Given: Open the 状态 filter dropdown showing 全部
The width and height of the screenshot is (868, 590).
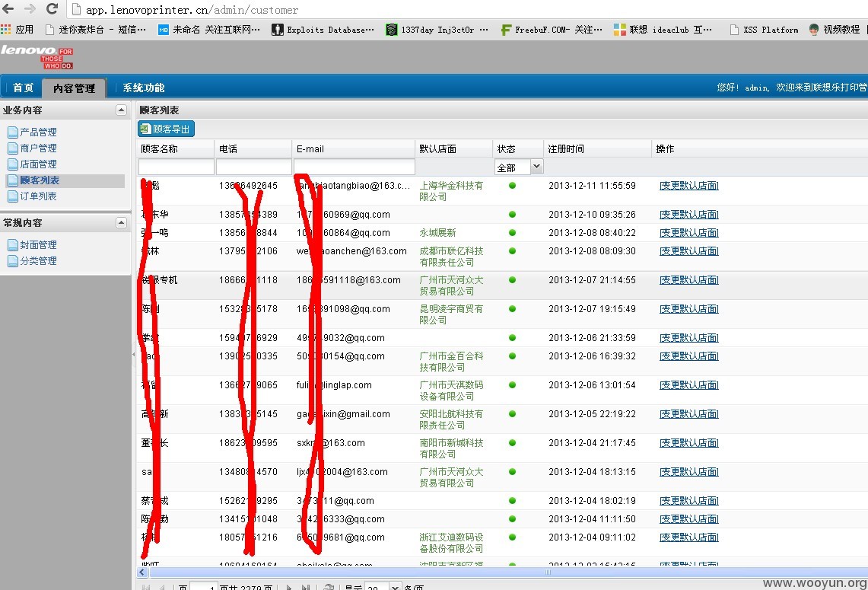Looking at the screenshot, I should (x=519, y=167).
